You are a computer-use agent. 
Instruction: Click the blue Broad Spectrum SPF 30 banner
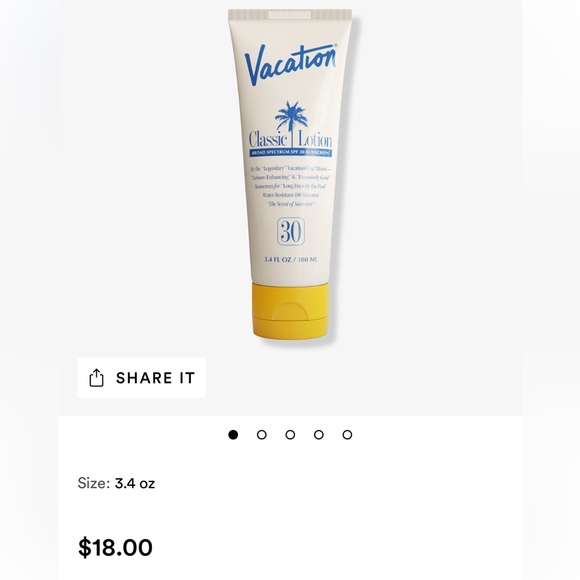[290, 152]
